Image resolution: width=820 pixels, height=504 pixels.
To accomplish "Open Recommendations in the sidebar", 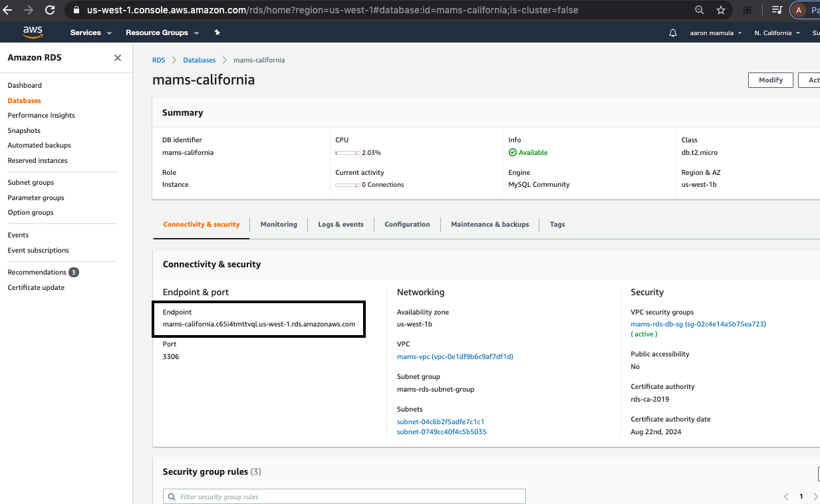I will [37, 272].
